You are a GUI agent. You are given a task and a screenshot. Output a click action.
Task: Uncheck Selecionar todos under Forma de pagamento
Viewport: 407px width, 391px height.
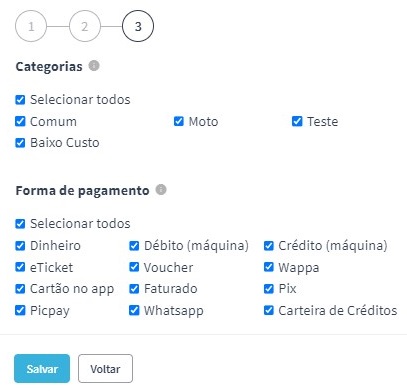click(20, 224)
